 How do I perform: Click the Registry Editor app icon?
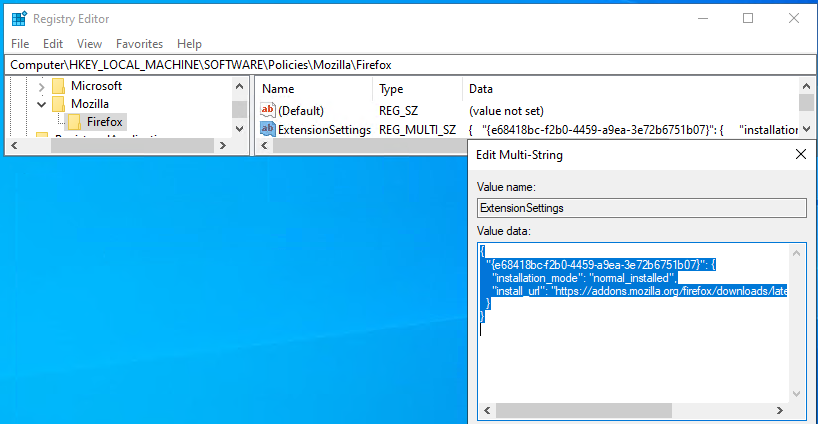click(19, 19)
